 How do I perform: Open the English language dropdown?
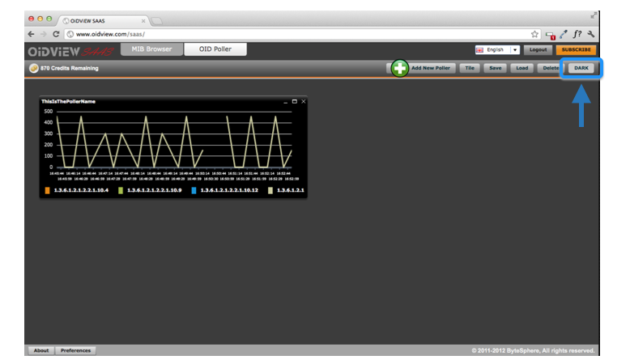click(514, 50)
